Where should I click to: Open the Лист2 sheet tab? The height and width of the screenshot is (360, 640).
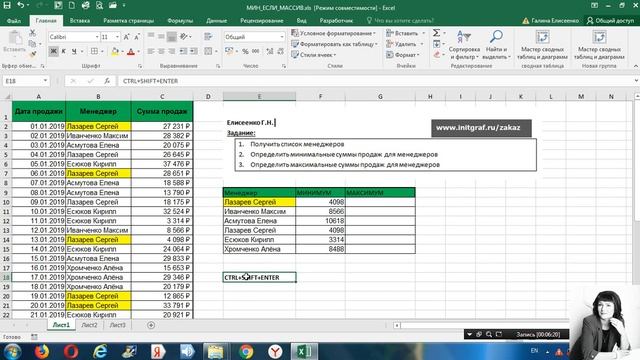89,325
